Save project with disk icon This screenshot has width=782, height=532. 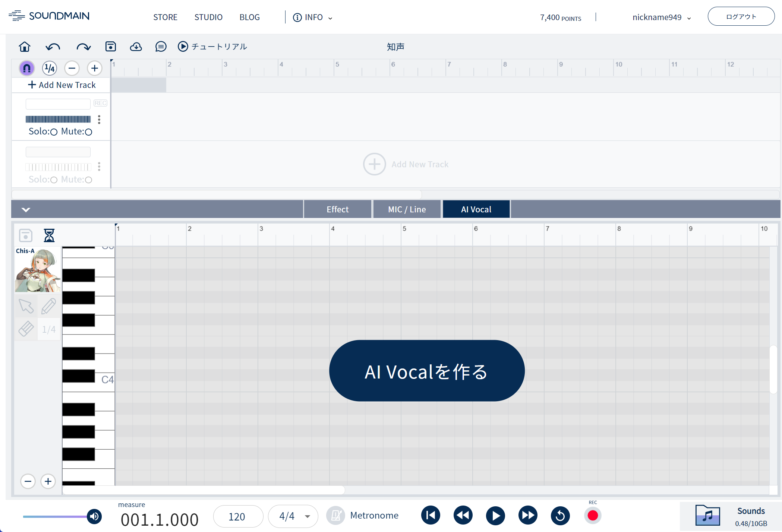coord(111,47)
